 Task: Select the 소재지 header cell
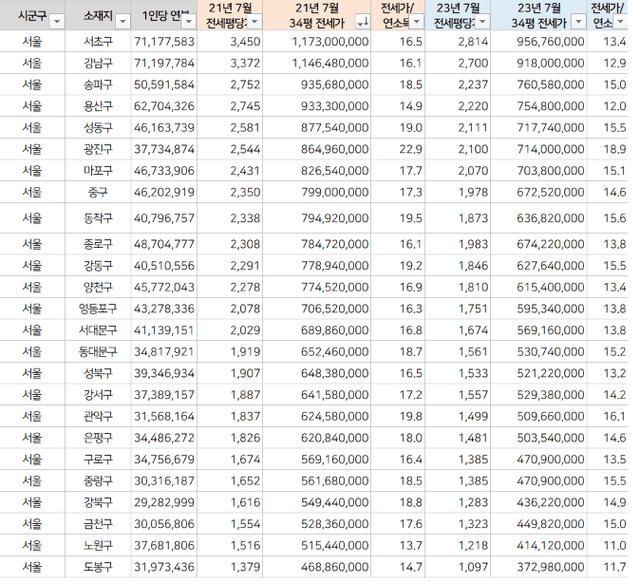click(x=98, y=15)
